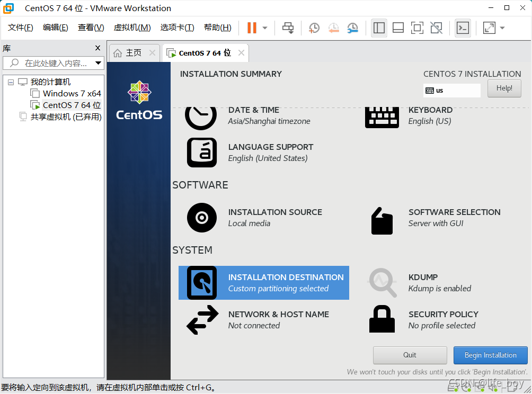Image resolution: width=532 pixels, height=394 pixels.
Task: Open the power options dropdown arrow beside pause
Action: [x=265, y=28]
